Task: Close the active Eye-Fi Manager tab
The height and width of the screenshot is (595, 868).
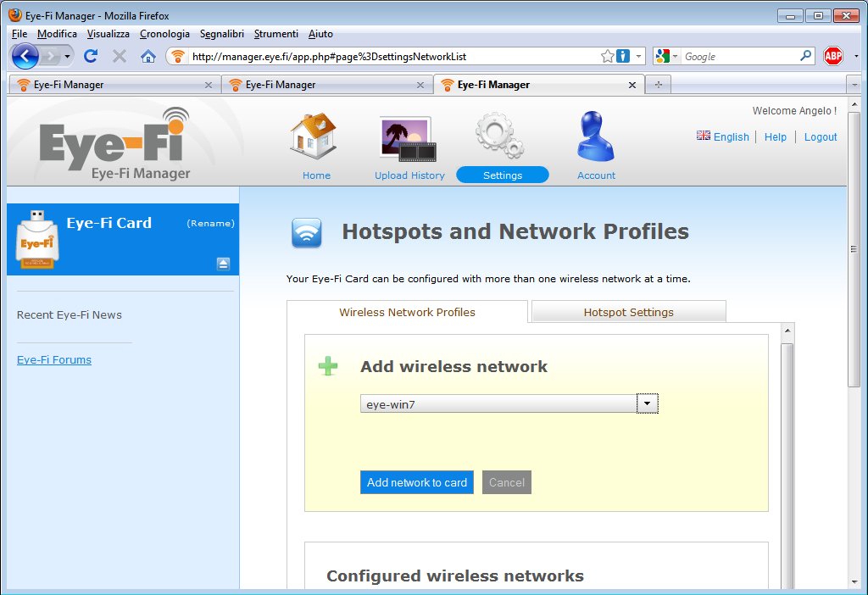Action: pyautogui.click(x=632, y=85)
